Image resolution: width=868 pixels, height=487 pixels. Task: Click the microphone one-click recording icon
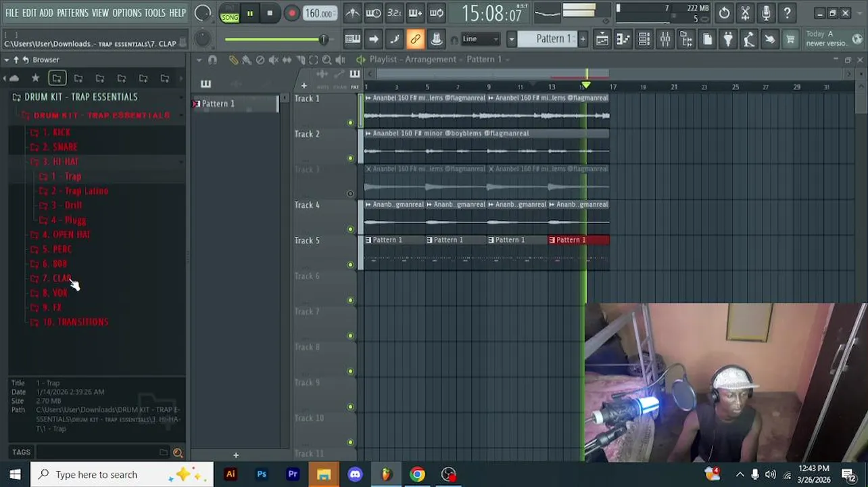[766, 13]
